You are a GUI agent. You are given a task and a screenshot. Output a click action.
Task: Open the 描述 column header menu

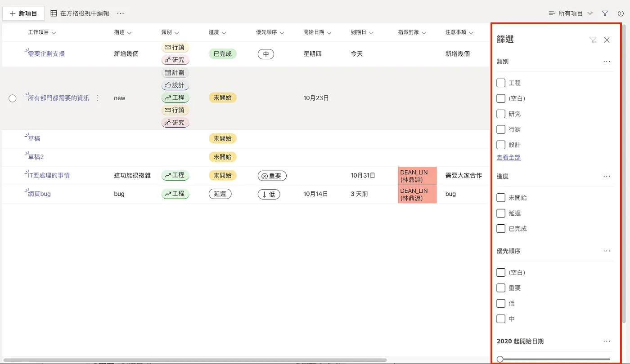pos(123,33)
